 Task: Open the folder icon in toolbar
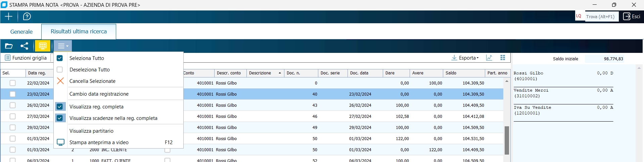(x=9, y=46)
